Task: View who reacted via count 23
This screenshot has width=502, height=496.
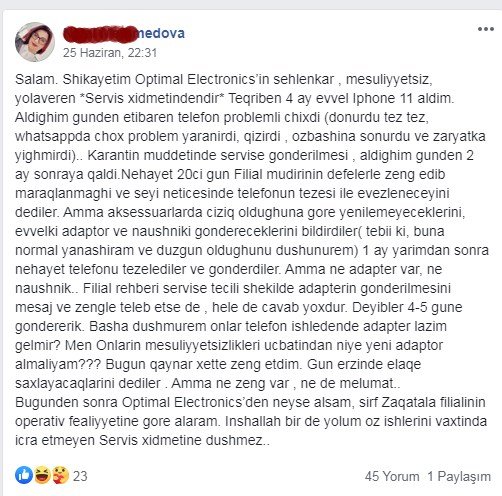Action: pos(80,476)
